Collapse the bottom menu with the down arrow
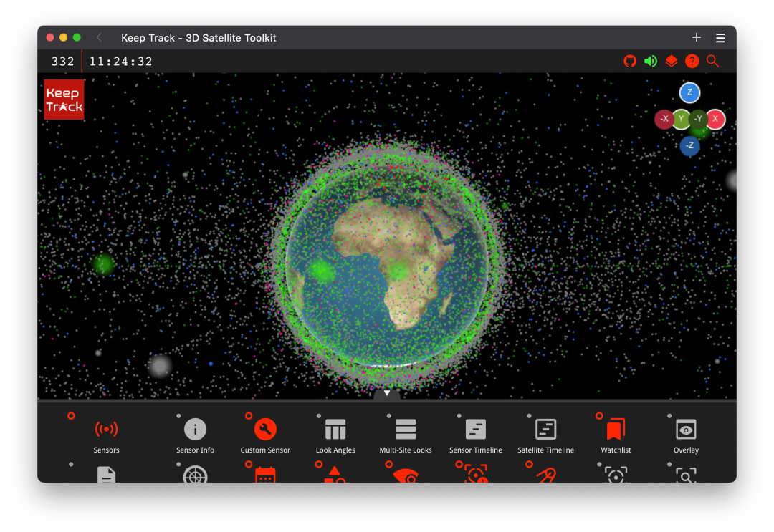The image size is (774, 532). click(x=387, y=394)
